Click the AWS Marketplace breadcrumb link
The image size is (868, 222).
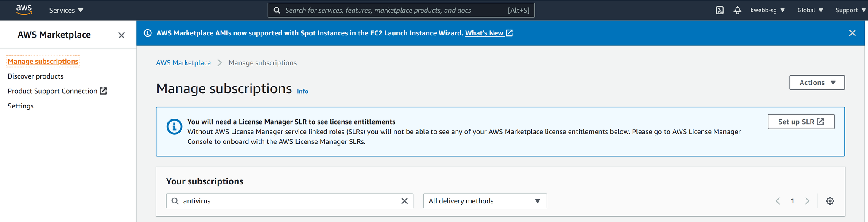[x=183, y=63]
